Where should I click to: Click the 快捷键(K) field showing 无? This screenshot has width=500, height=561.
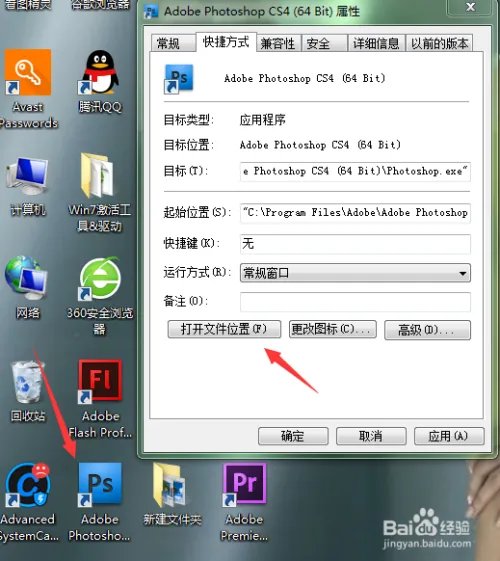coord(355,244)
